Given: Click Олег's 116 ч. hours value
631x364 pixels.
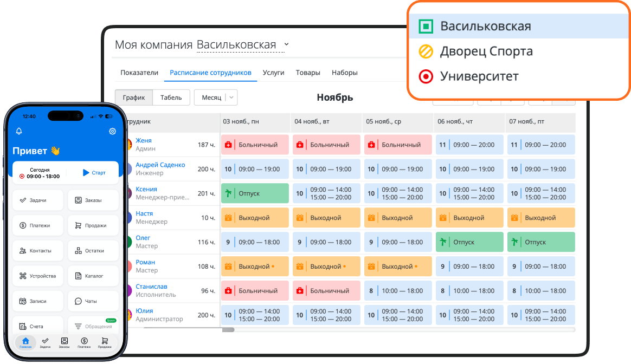Looking at the screenshot, I should tap(207, 242).
